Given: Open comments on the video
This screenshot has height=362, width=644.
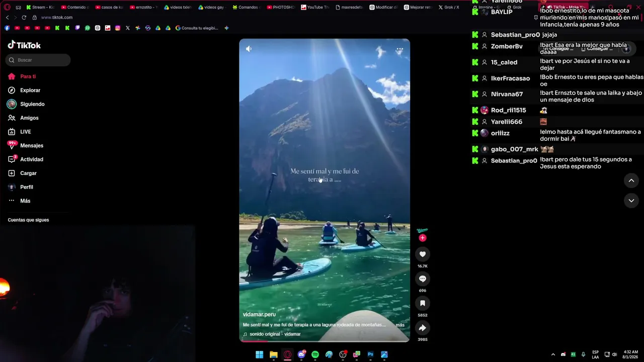Looking at the screenshot, I should (423, 279).
